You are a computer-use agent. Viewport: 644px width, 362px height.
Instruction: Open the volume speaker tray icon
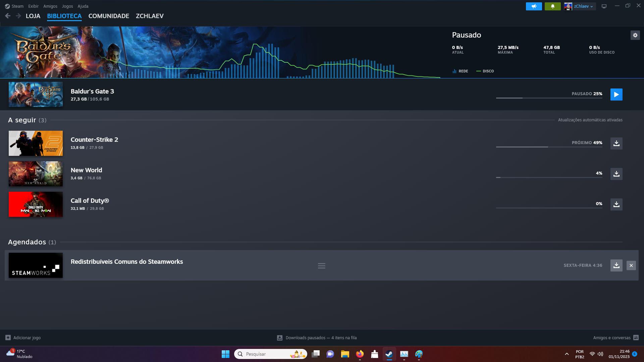(600, 354)
